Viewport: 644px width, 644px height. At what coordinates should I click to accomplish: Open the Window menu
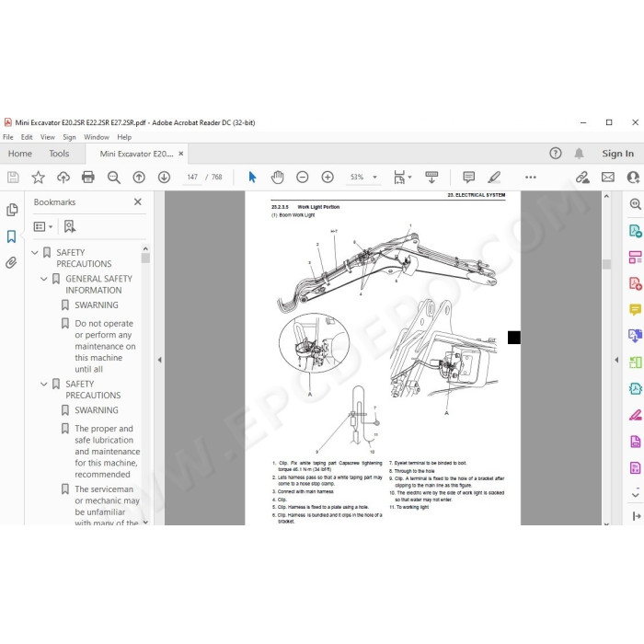(x=97, y=137)
